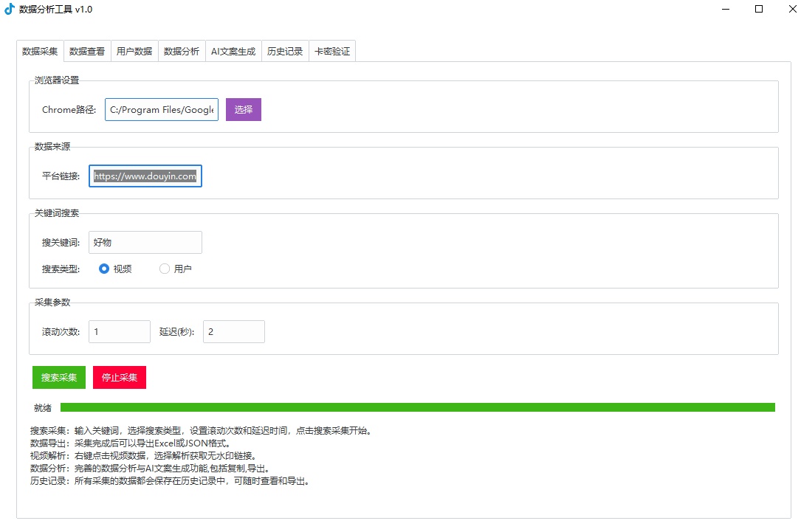Click the 搜关键词 keyword field
The image size is (801, 532).
pyautogui.click(x=145, y=242)
